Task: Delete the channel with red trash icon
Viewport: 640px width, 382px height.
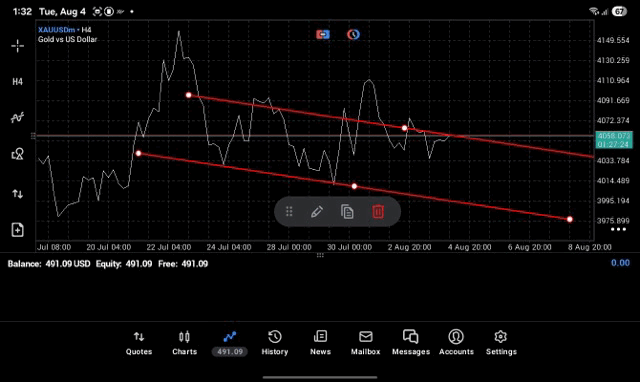Action: click(378, 211)
